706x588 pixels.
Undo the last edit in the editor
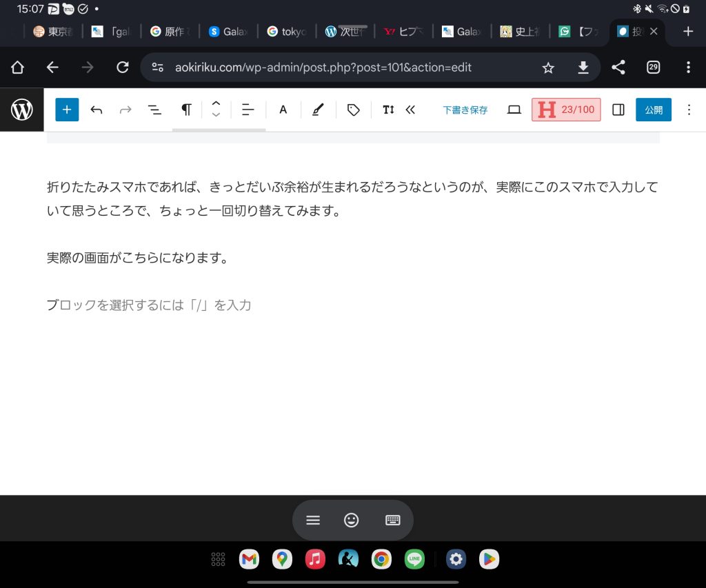coord(97,110)
